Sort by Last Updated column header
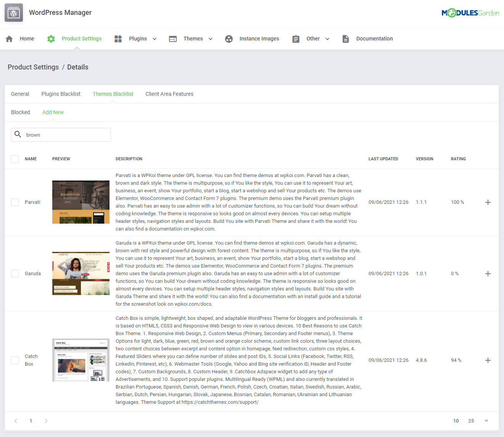This screenshot has width=504, height=437. pyautogui.click(x=383, y=159)
